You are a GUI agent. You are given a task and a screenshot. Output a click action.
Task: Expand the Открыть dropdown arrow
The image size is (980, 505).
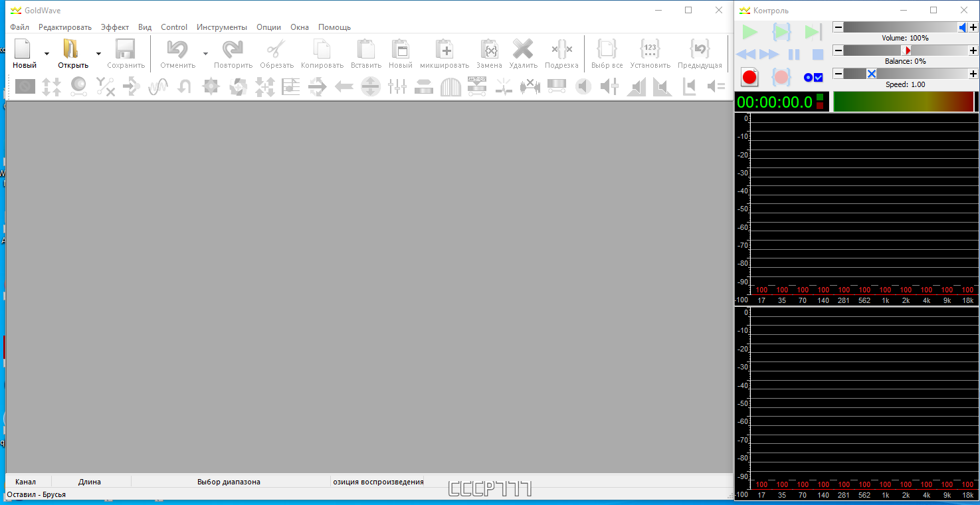pyautogui.click(x=98, y=54)
